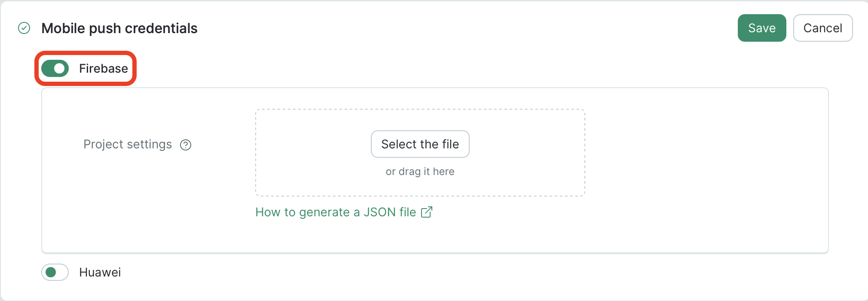This screenshot has height=301, width=868.
Task: Click the external link arrow icon
Action: (x=427, y=212)
